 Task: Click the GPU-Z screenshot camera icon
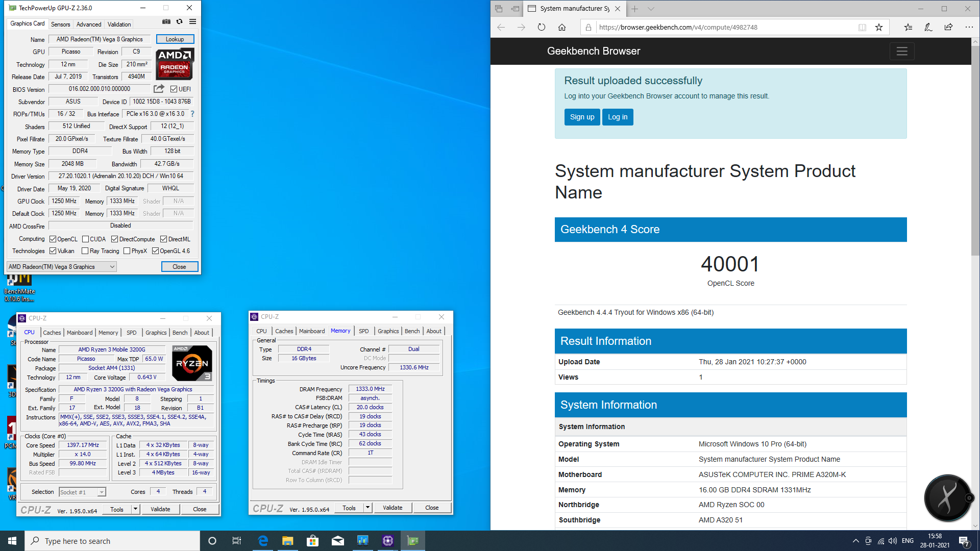[x=166, y=22]
